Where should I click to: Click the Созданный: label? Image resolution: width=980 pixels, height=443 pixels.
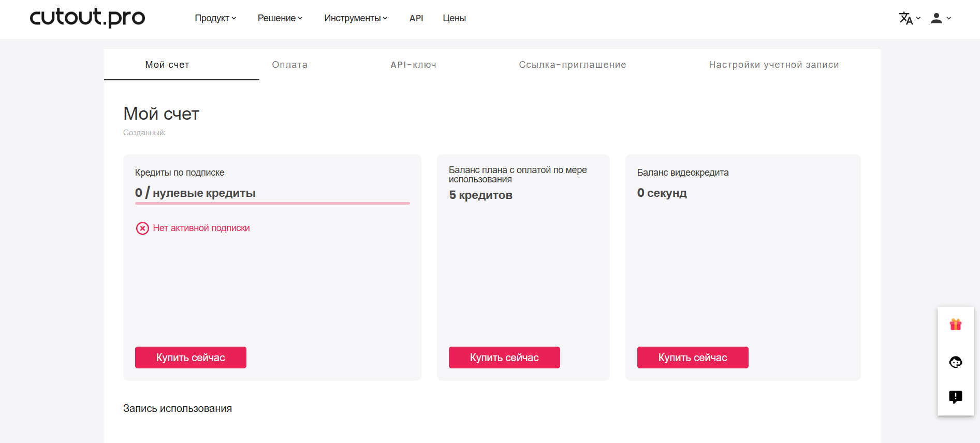(x=144, y=133)
